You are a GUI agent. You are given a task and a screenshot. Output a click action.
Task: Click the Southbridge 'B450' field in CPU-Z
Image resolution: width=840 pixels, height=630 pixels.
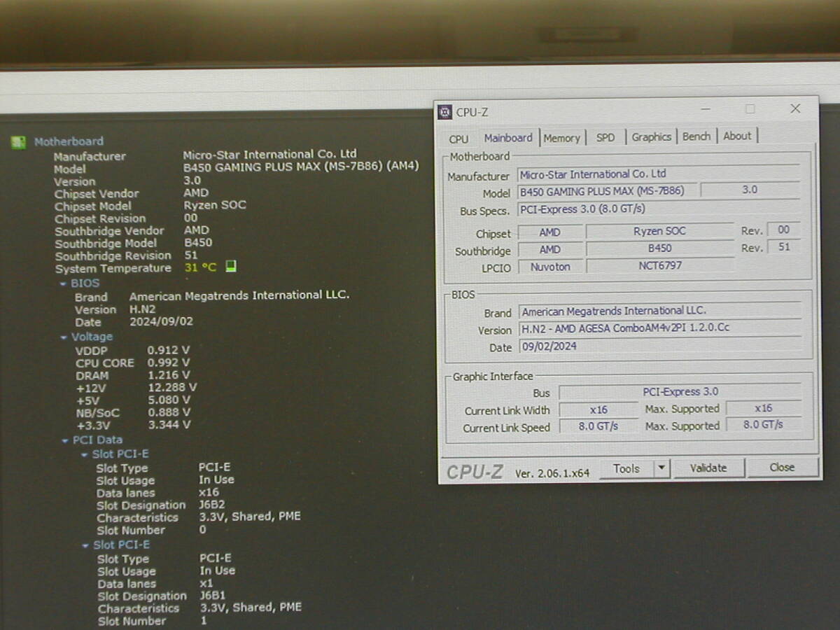coord(659,248)
